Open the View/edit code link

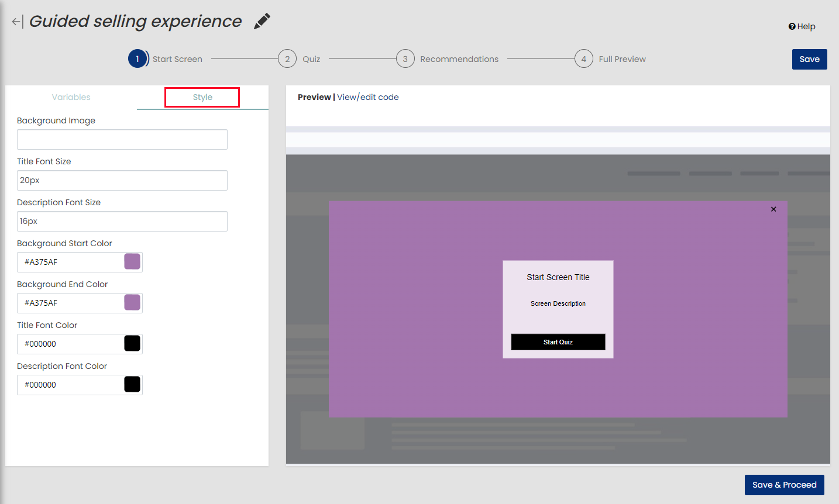click(x=368, y=97)
